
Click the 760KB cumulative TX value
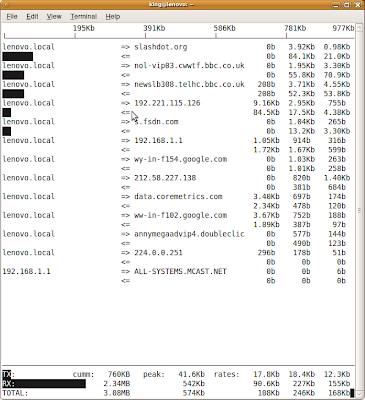point(119,374)
